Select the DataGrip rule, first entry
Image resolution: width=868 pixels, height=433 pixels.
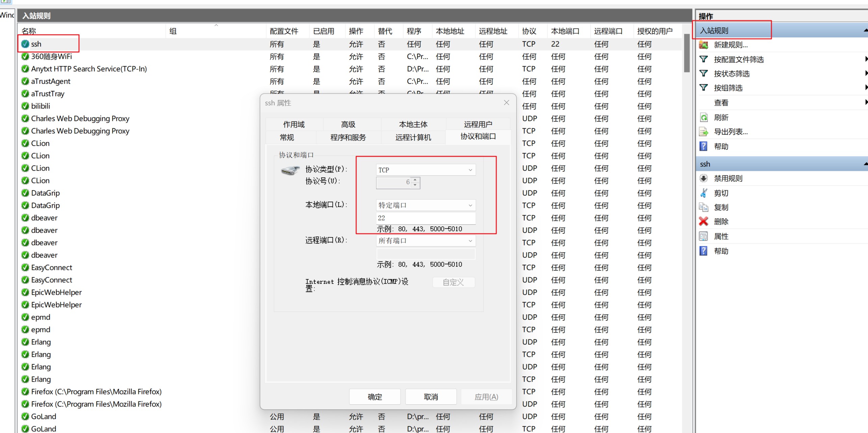[x=45, y=193]
